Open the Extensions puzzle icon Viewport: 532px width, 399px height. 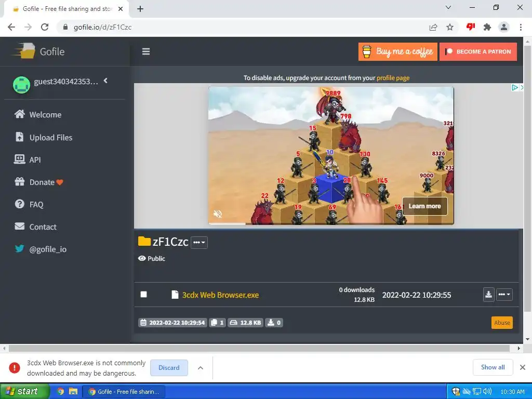pos(487,27)
